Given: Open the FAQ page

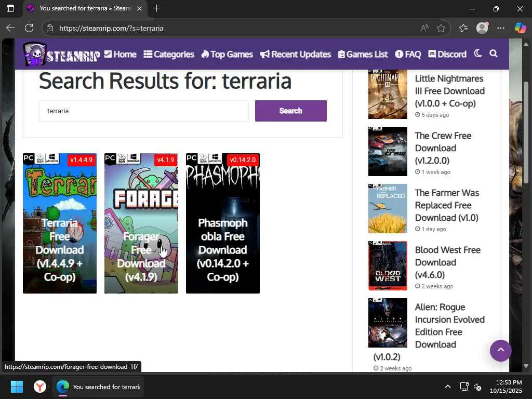Looking at the screenshot, I should tap(408, 54).
